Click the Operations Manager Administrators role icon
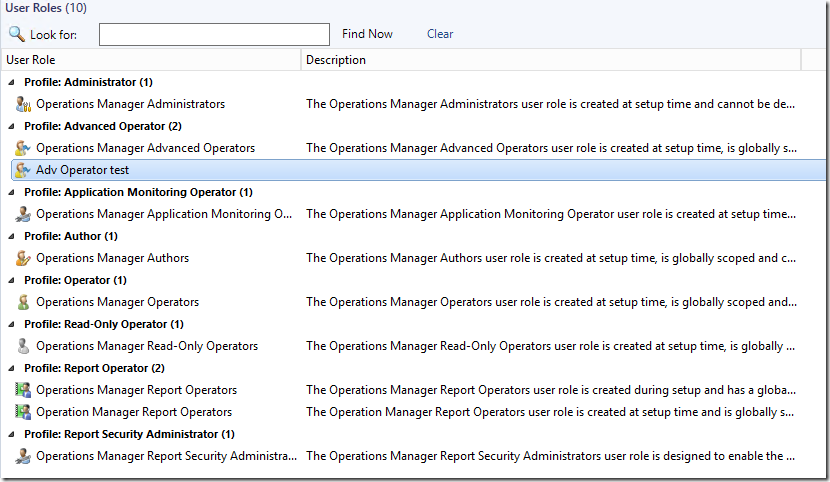 [23, 104]
